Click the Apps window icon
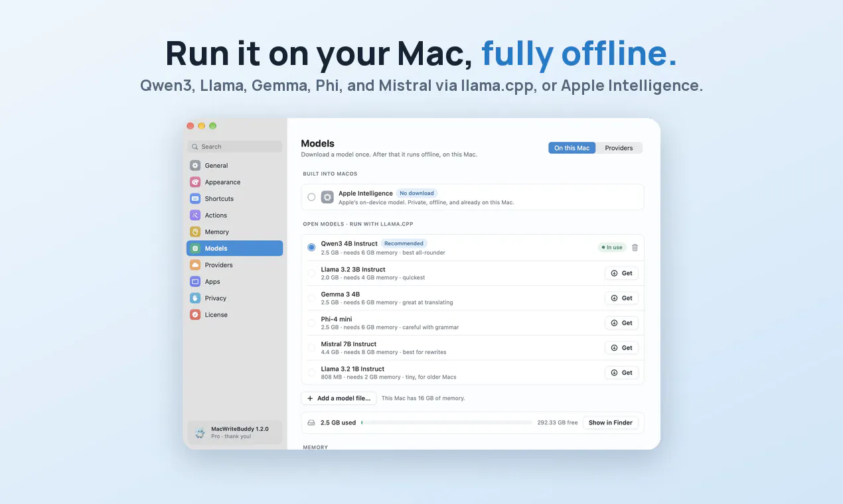Image resolution: width=843 pixels, height=504 pixels. (195, 282)
